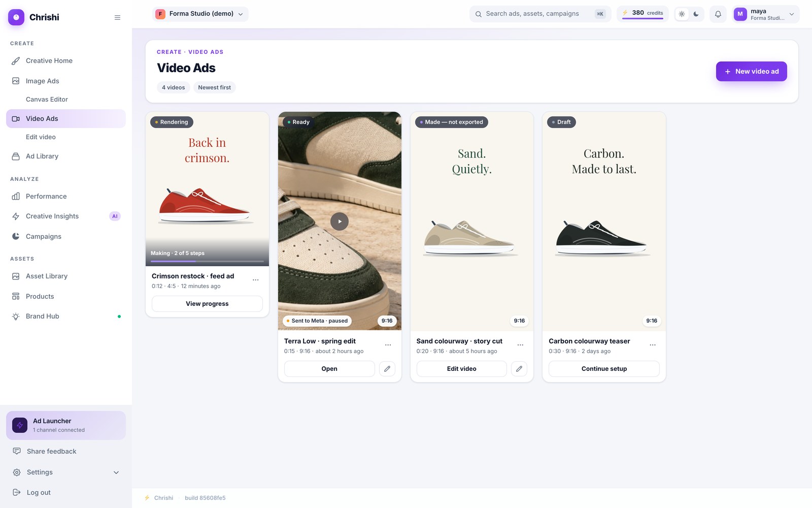Click the Products icon
812x508 pixels.
point(16,296)
